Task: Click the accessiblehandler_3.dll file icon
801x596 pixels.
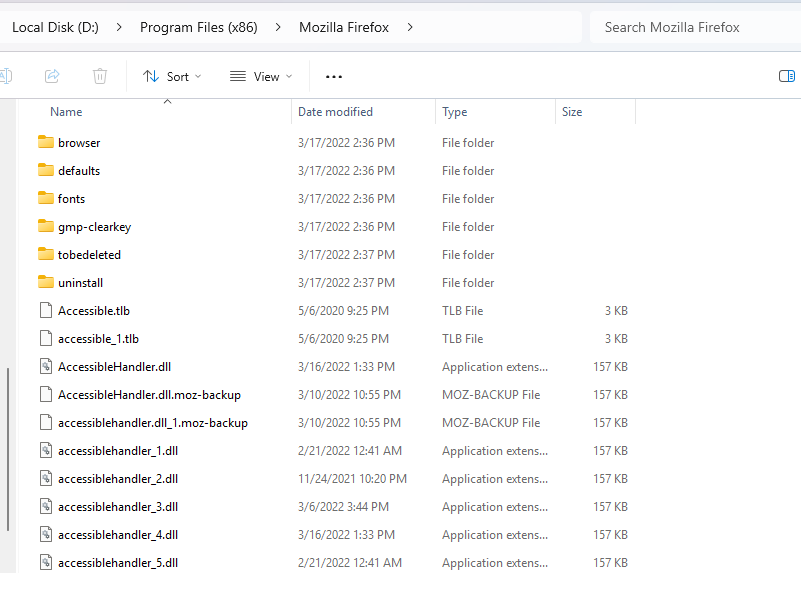Action: [46, 507]
